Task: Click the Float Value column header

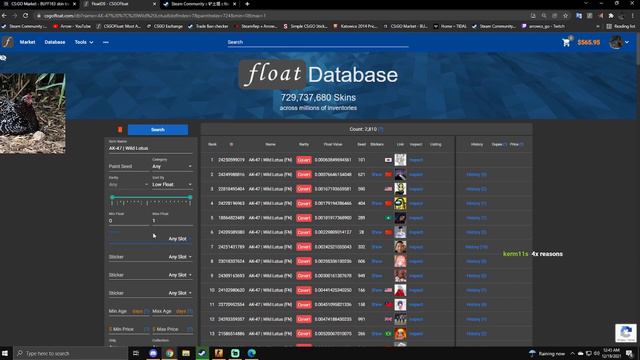Action: tap(333, 144)
